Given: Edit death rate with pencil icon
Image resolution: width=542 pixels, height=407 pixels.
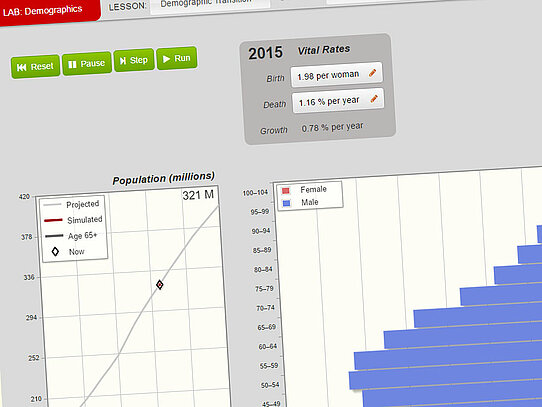Looking at the screenshot, I should (x=374, y=99).
